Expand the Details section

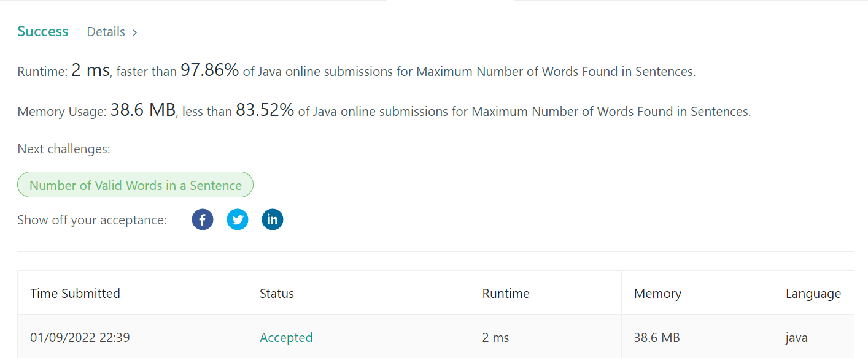pos(106,31)
